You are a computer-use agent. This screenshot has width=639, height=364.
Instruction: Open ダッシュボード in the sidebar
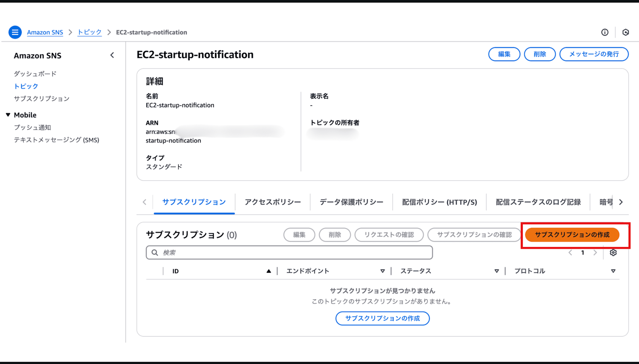click(35, 74)
